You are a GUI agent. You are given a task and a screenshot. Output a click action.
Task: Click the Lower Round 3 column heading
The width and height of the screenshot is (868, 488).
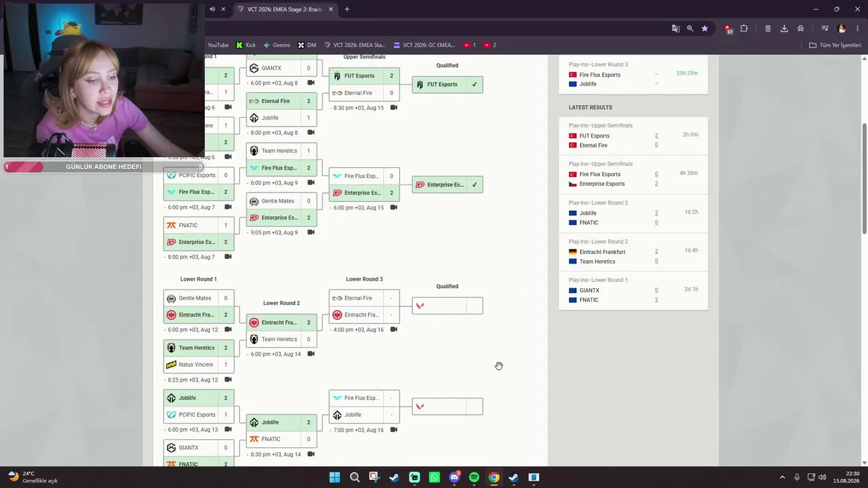tap(364, 279)
